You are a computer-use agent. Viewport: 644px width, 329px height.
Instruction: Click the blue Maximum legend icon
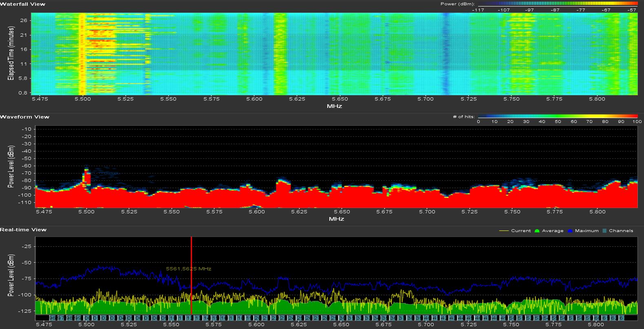tap(570, 231)
